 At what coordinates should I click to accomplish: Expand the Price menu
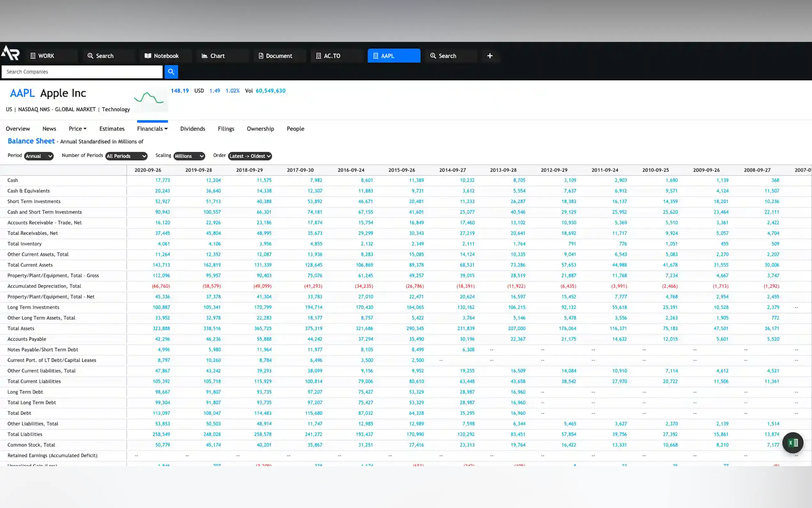(78, 129)
